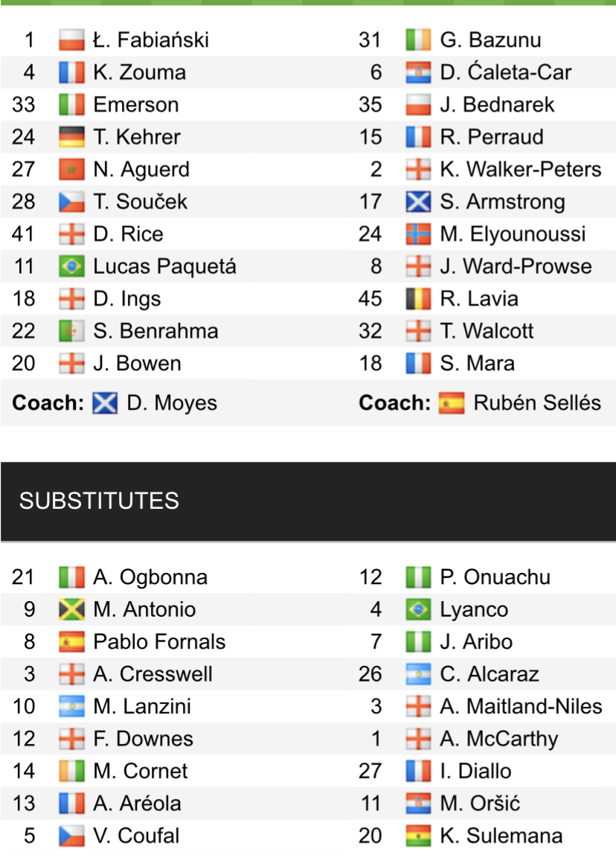Click the Polish flag beside Ł. Fabiański

coord(71,39)
